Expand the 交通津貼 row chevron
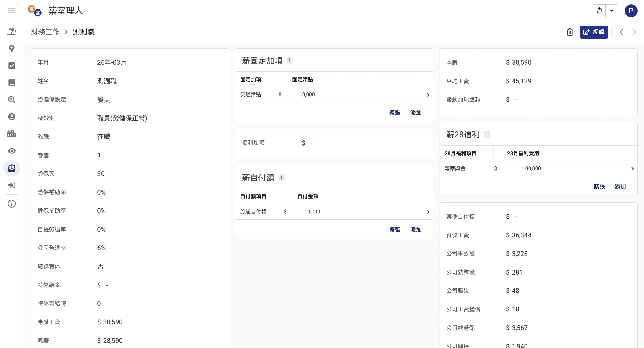 (428, 95)
